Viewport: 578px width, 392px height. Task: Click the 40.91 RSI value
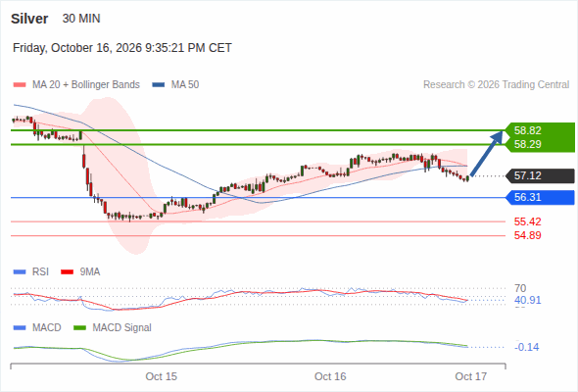(x=528, y=300)
